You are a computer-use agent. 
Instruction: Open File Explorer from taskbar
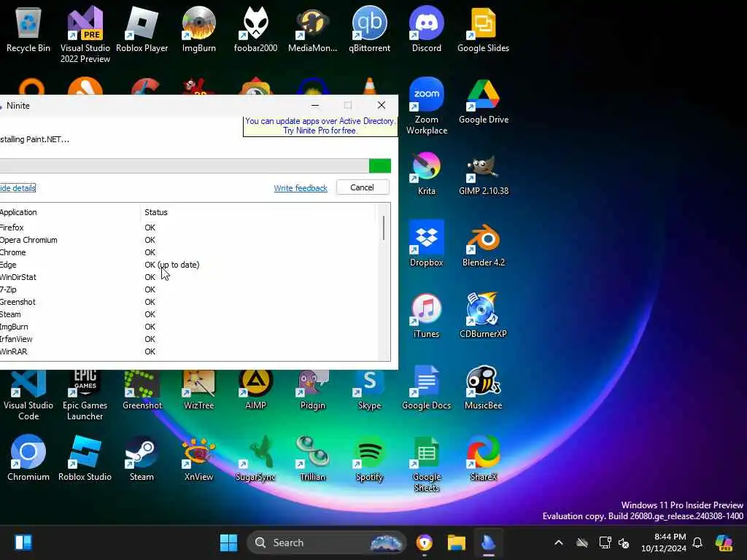click(x=457, y=542)
